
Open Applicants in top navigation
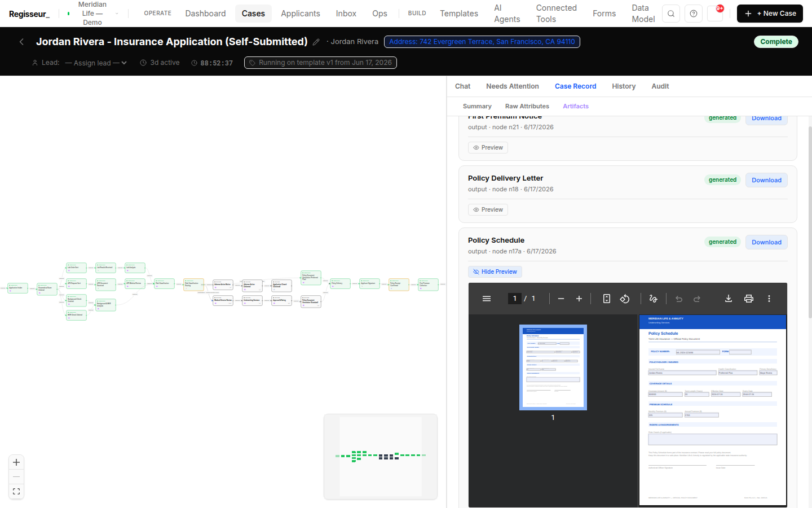301,14
